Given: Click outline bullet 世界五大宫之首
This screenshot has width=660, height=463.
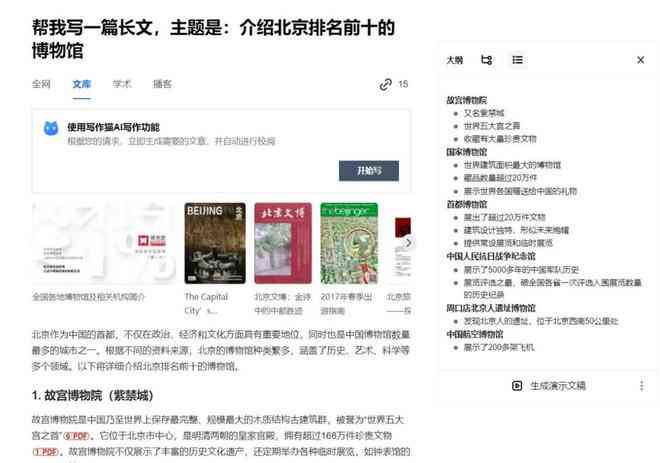Looking at the screenshot, I should tap(492, 126).
